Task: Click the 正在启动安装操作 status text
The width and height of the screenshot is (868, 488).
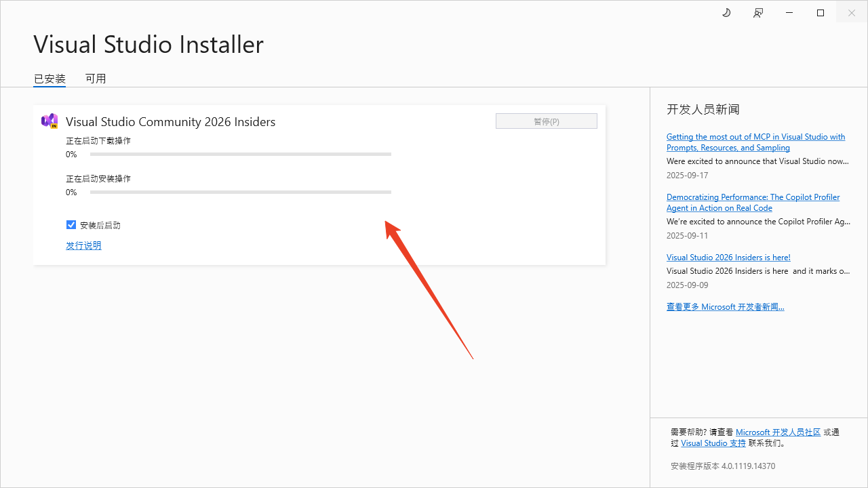Action: (x=98, y=179)
